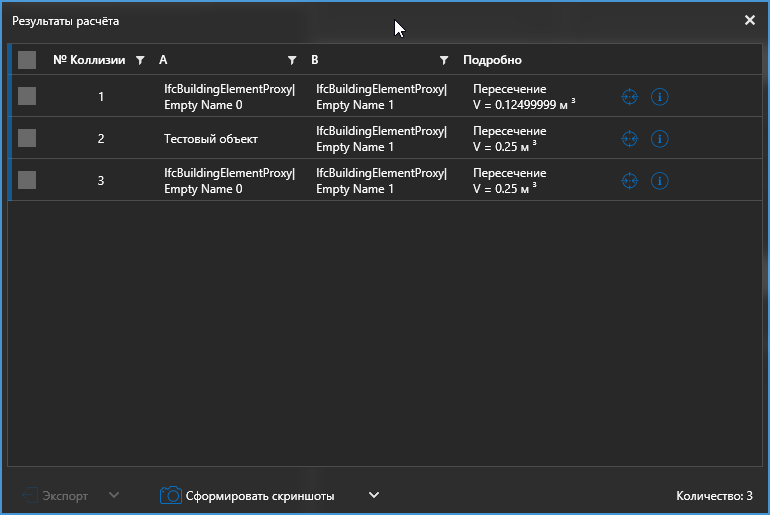This screenshot has width=770, height=515.
Task: Open the info icon for collision 1
Action: (659, 97)
